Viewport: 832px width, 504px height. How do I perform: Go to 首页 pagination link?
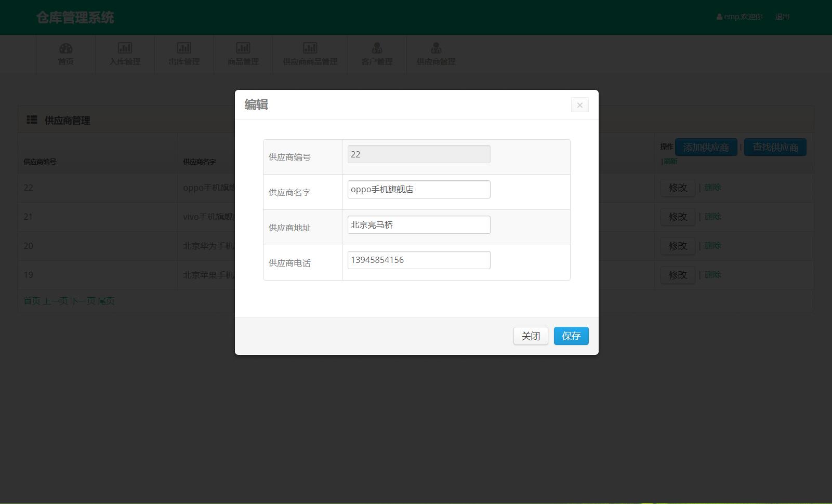[x=32, y=301]
